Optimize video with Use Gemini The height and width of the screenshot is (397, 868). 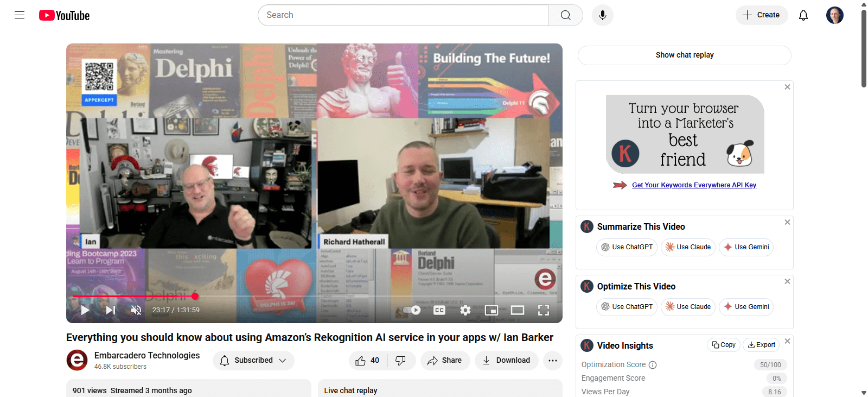click(x=746, y=307)
